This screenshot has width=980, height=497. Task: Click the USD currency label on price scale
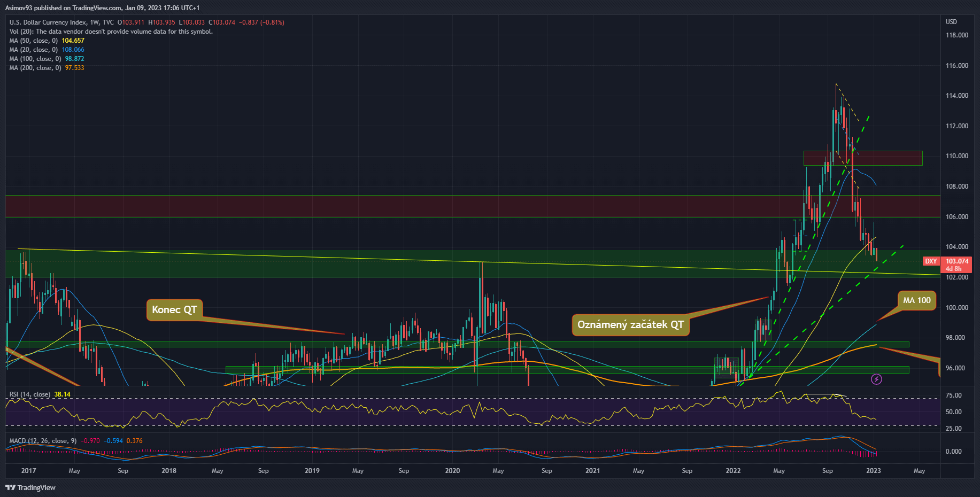click(951, 22)
